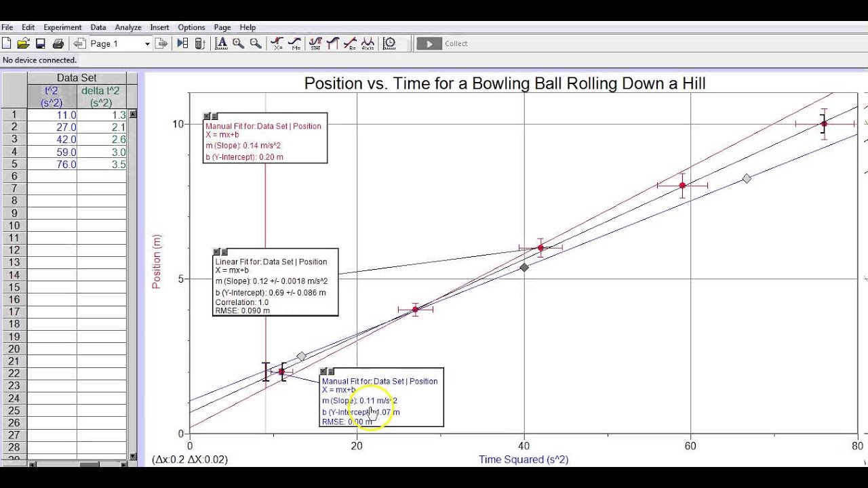Click the Data Set table header

tap(77, 78)
